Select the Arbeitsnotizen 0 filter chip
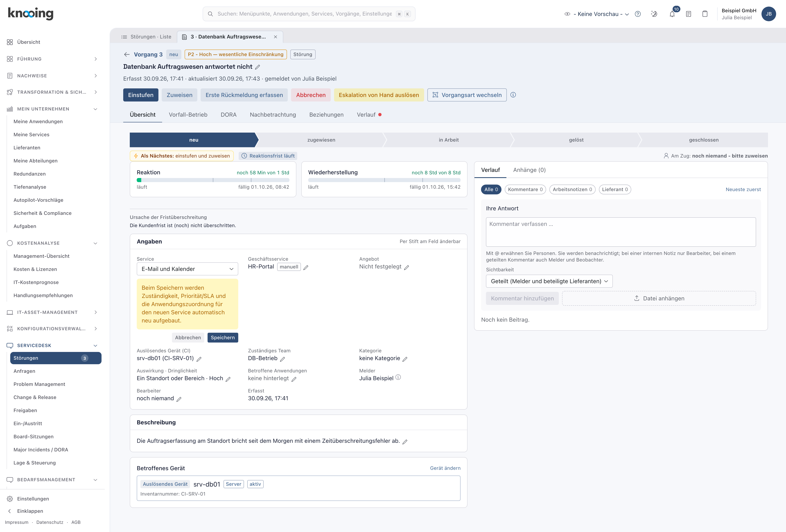Viewport: 786px width, 532px height. pos(572,190)
